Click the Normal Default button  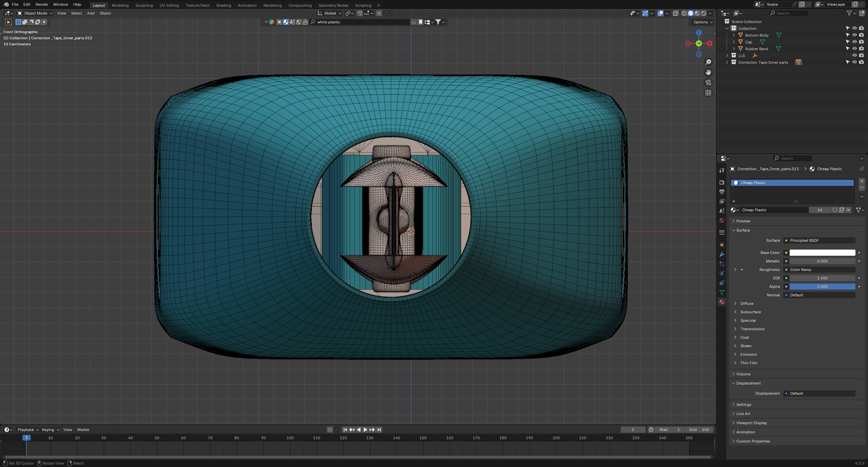[819, 295]
